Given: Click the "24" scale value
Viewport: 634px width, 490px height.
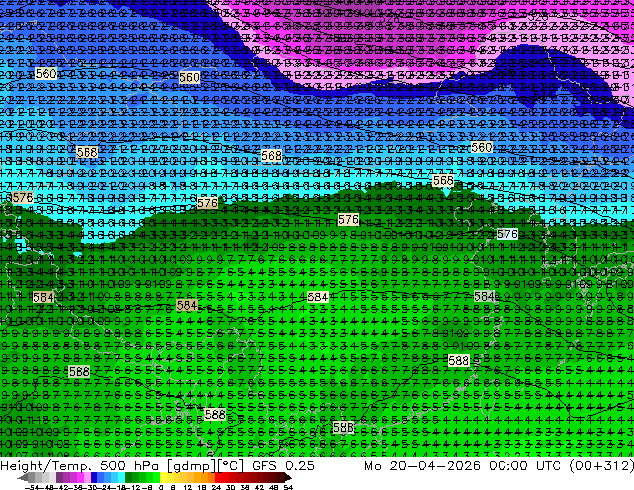Looking at the screenshot, I should tap(216, 488).
